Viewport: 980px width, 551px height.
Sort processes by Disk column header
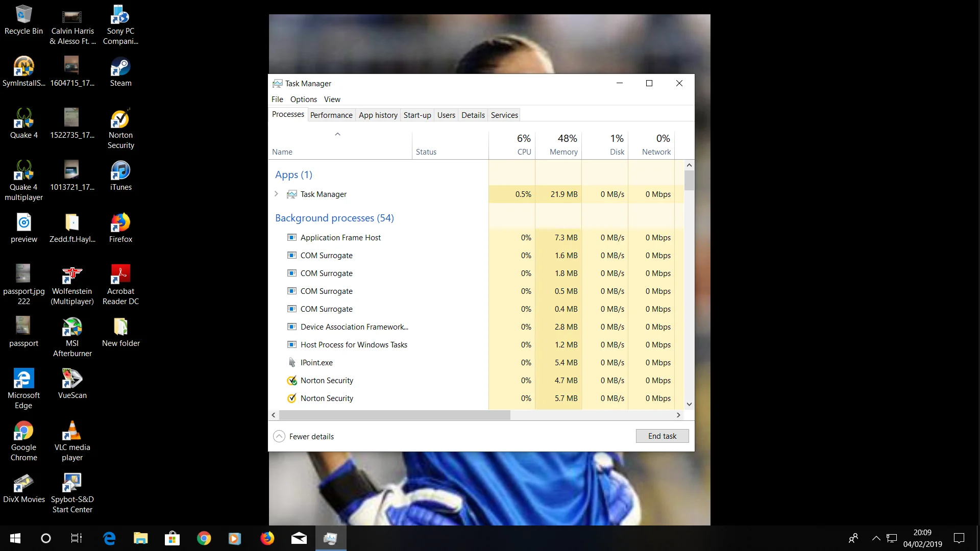[x=605, y=145]
